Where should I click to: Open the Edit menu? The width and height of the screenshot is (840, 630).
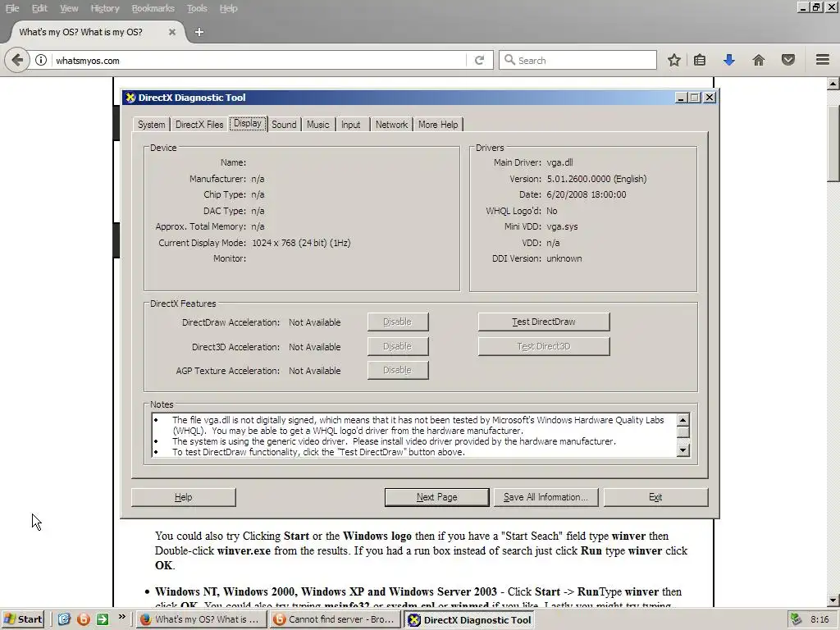(39, 8)
